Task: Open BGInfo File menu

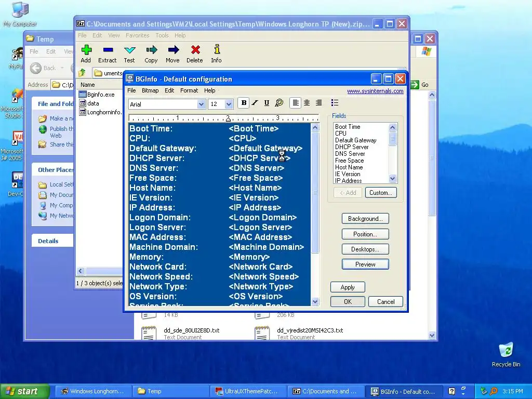Action: click(131, 90)
